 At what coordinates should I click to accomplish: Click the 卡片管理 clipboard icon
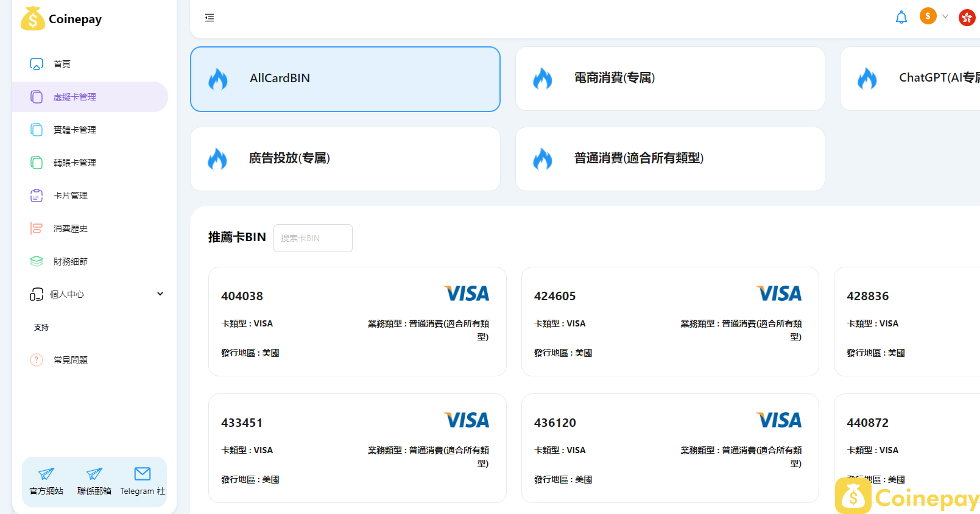(37, 195)
